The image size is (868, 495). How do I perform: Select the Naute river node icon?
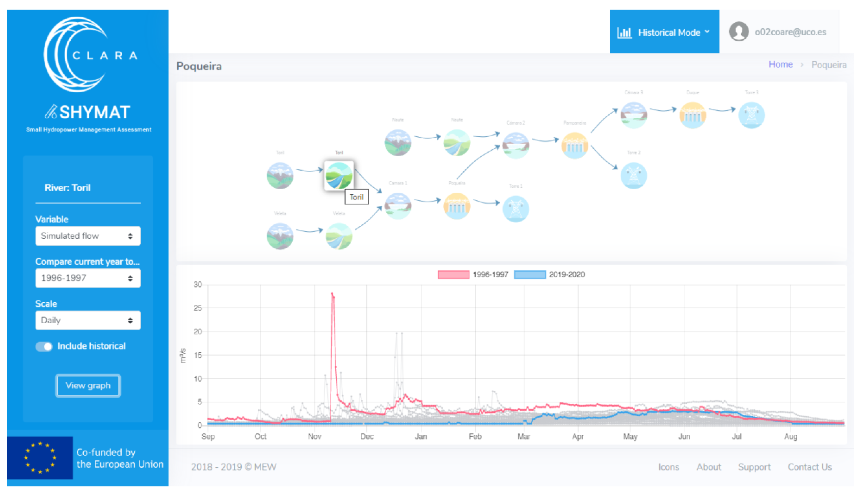(457, 142)
